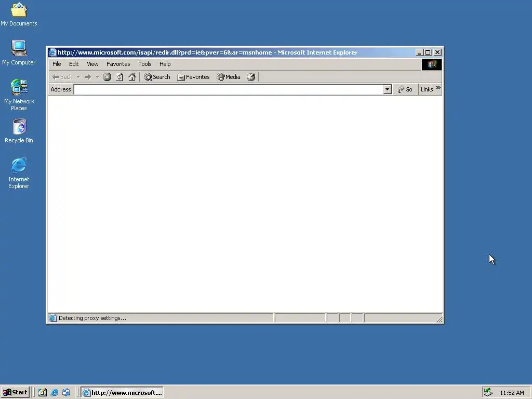Select the Recycle Bin desktop icon
This screenshot has width=532, height=399.
(19, 131)
